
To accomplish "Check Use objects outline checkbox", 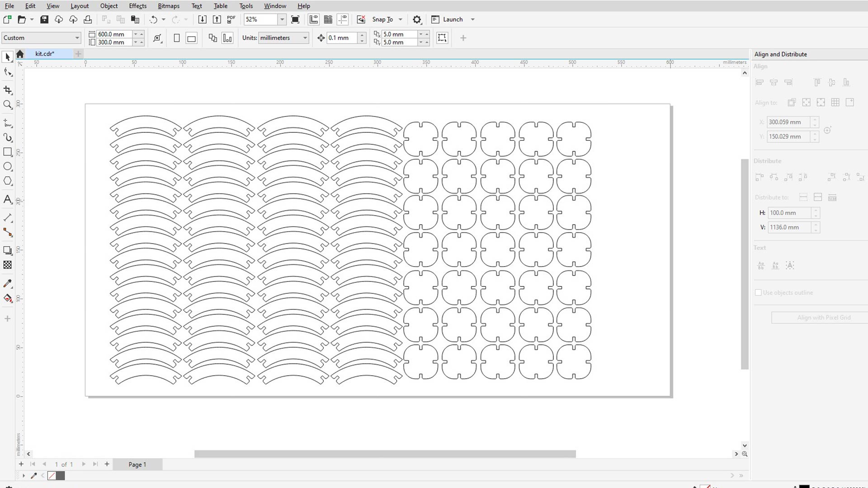I will (758, 292).
